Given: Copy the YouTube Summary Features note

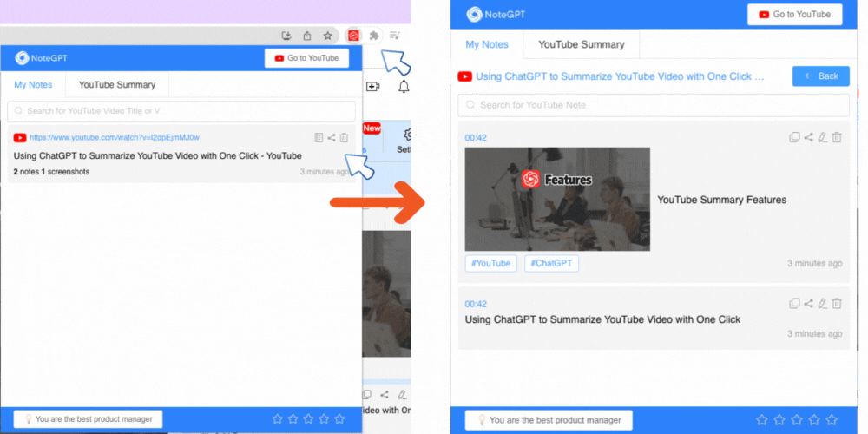Looking at the screenshot, I should click(x=794, y=137).
